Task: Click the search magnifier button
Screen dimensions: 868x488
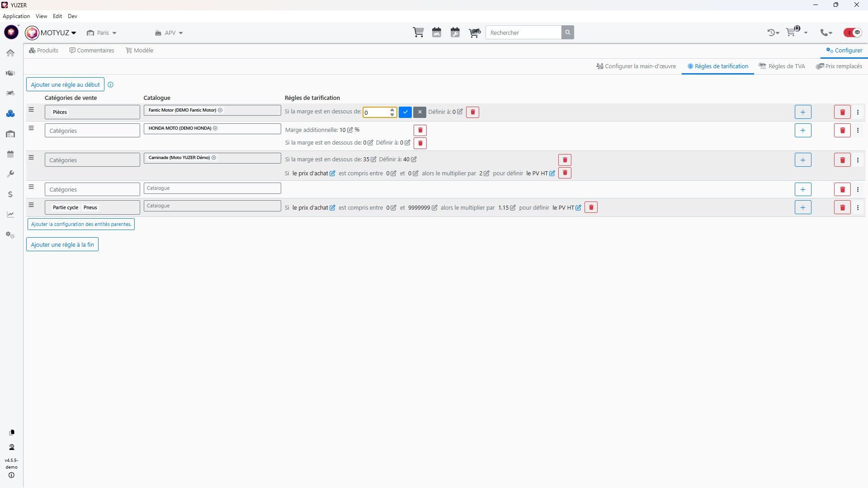Action: tap(568, 33)
